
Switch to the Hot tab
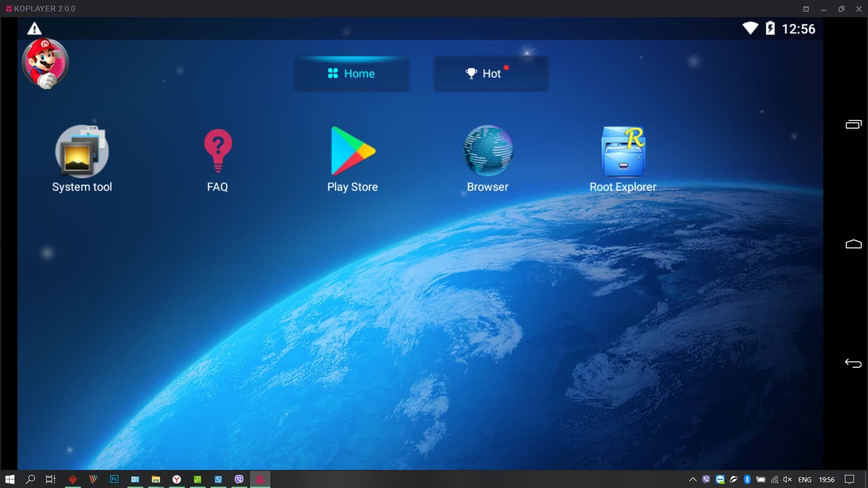[x=491, y=74]
